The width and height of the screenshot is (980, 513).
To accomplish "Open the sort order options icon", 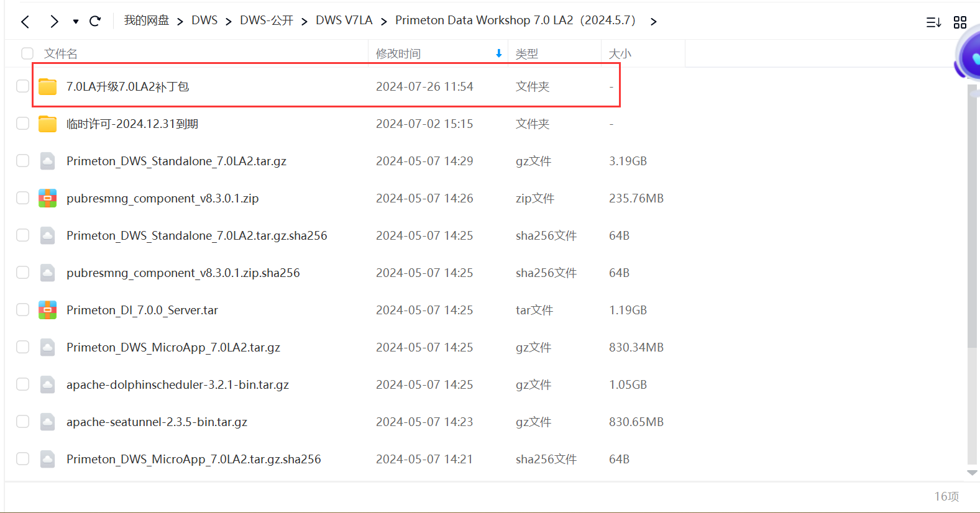I will [x=933, y=22].
